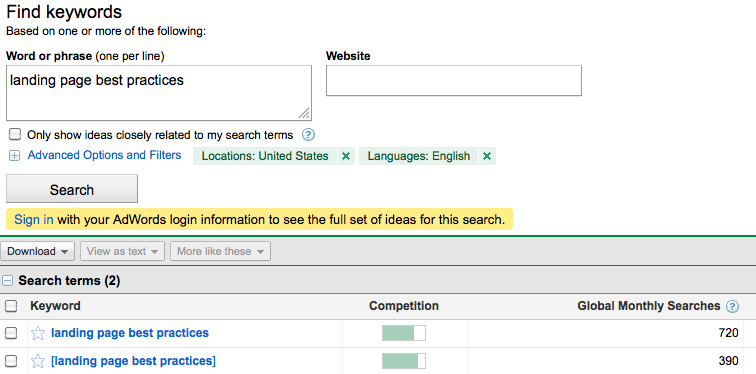Screen dimensions: 756x374
Task: Focus the Website input field
Action: (x=454, y=80)
